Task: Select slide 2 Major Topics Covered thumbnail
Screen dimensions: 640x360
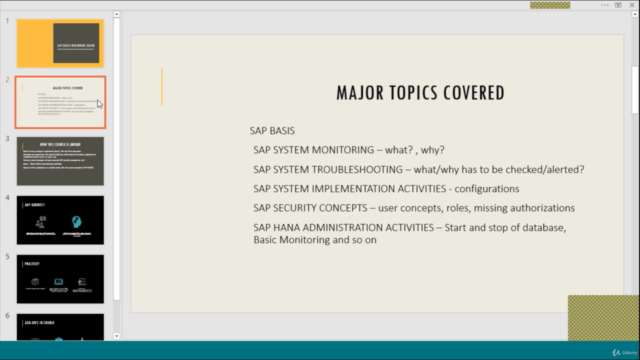Action: tap(60, 102)
